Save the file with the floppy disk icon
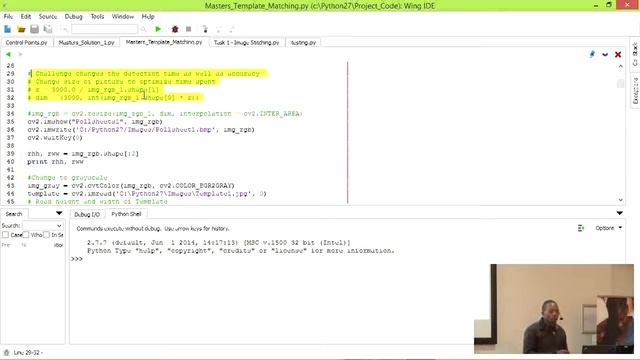 tap(34, 29)
